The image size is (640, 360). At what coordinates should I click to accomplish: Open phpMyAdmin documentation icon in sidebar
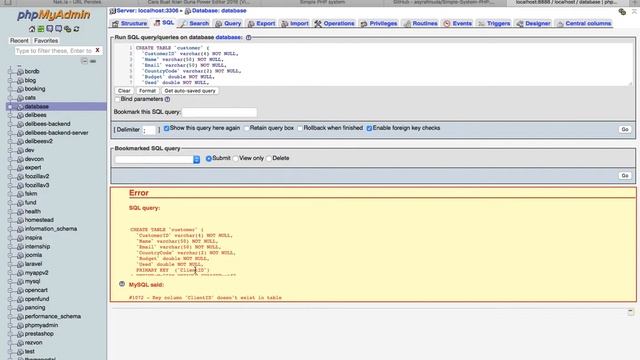click(x=50, y=29)
